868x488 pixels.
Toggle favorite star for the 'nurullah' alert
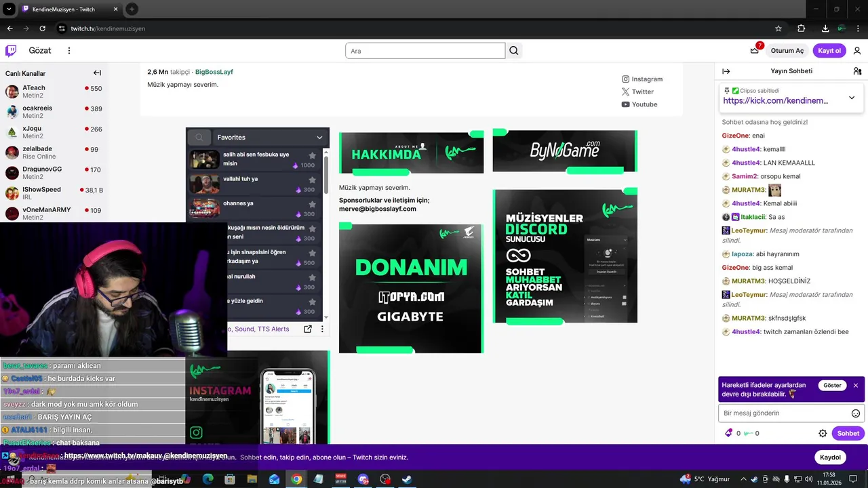[x=312, y=277]
